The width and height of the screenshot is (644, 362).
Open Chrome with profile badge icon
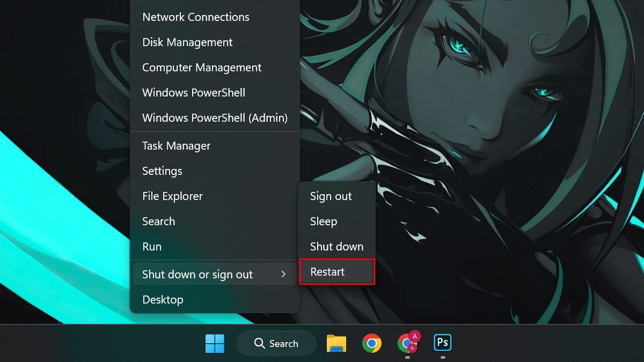[408, 343]
